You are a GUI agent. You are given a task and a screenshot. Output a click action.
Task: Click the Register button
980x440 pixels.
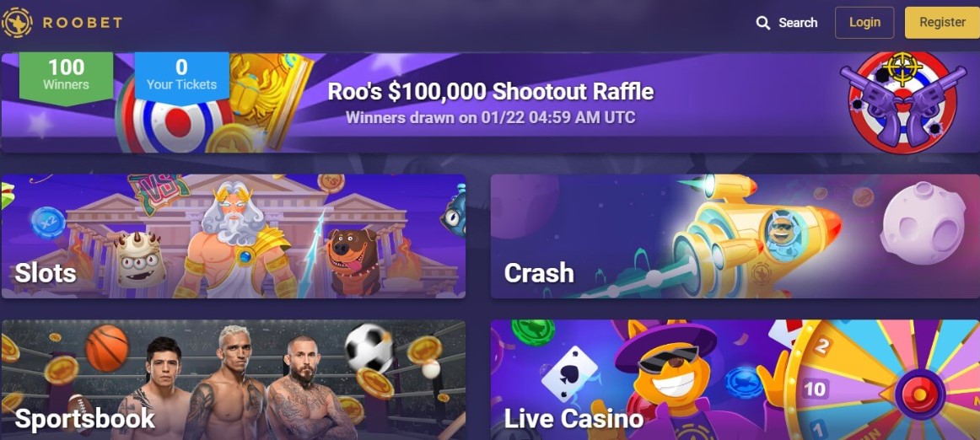pyautogui.click(x=942, y=23)
